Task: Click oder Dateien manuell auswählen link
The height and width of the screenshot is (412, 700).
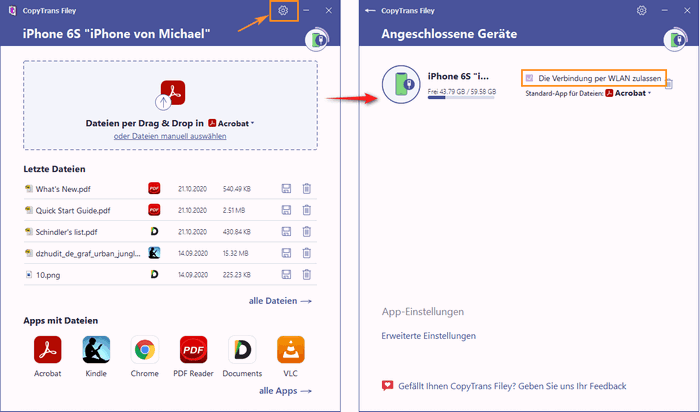Action: pyautogui.click(x=170, y=136)
